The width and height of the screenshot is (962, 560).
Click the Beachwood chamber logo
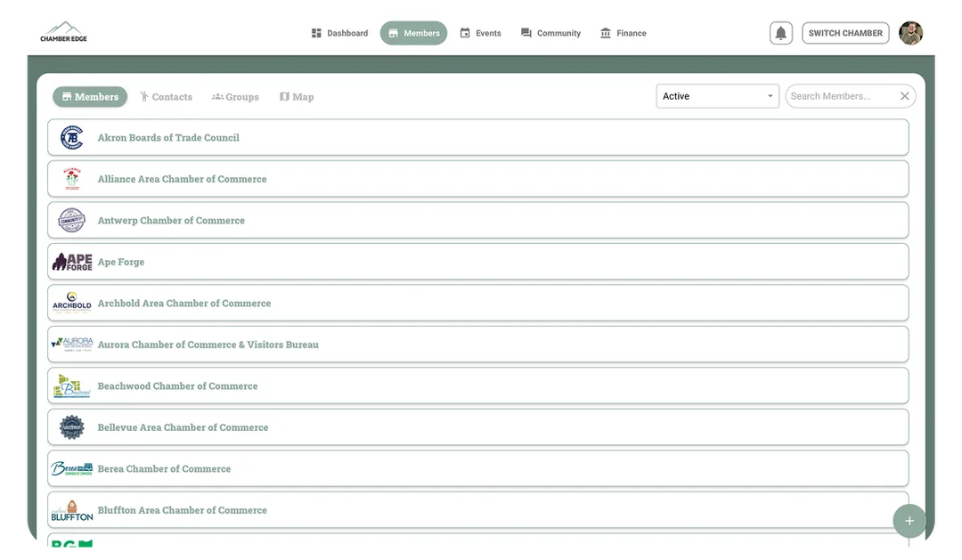point(72,386)
